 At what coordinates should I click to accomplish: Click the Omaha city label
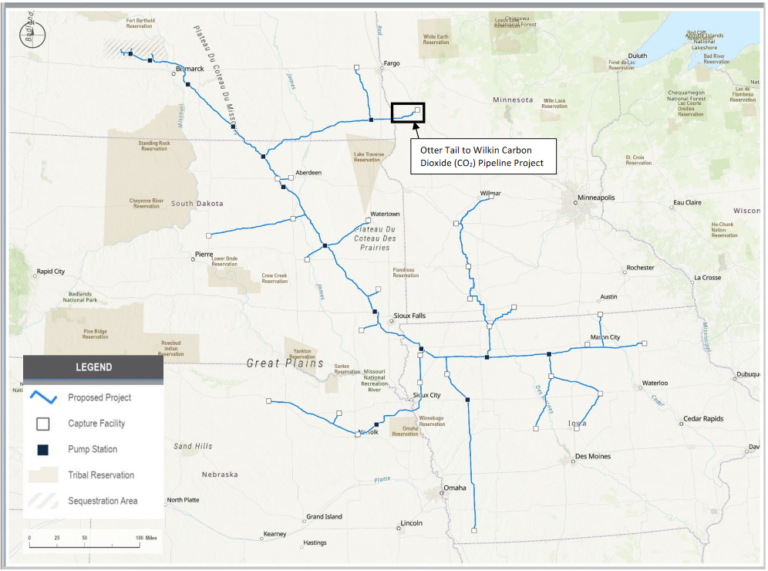[455, 488]
